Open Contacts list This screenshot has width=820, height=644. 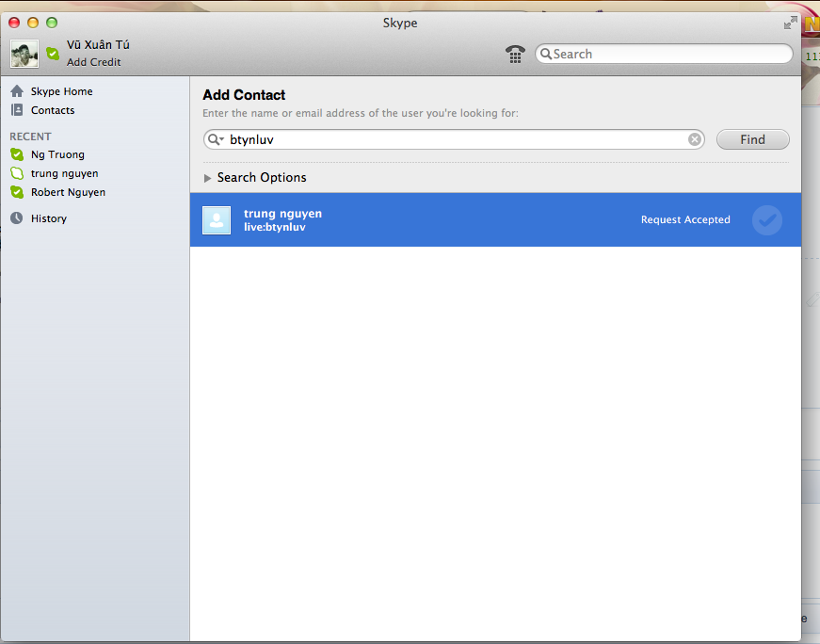click(x=53, y=110)
